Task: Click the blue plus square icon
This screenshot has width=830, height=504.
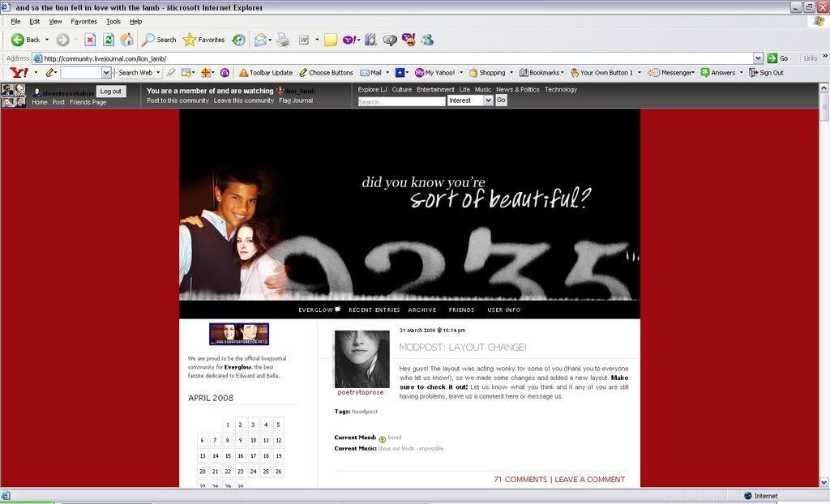Action: pyautogui.click(x=400, y=73)
